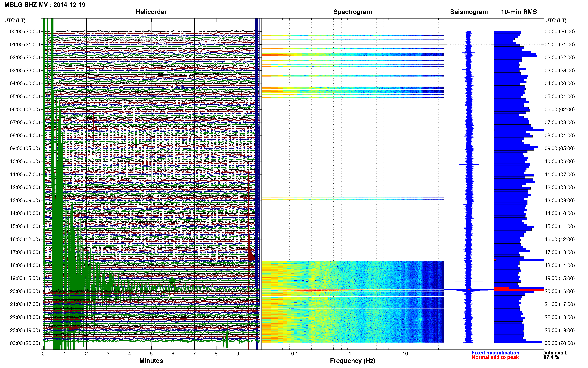This screenshot has width=588, height=368.
Task: Select the Normalised to peak legend text
Action: [495, 357]
